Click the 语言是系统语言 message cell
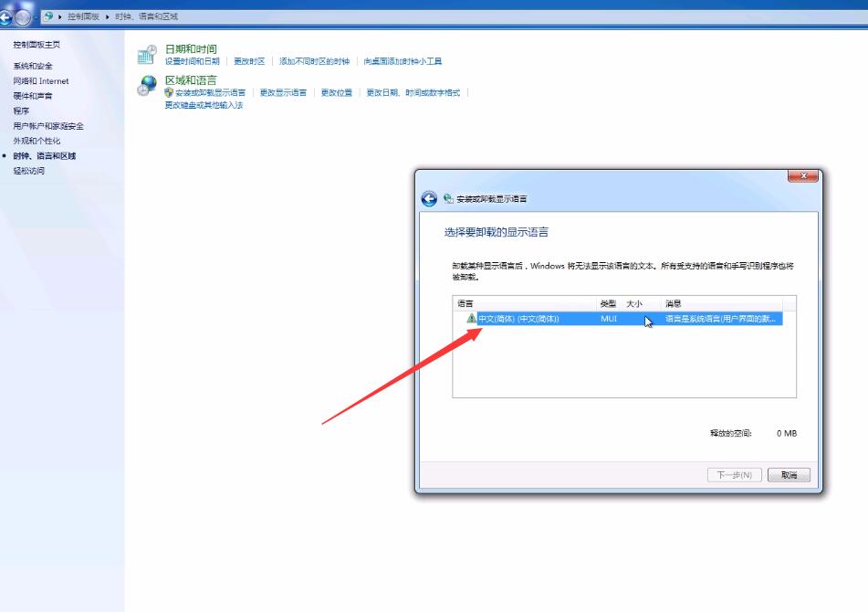868x612 pixels. (720, 319)
